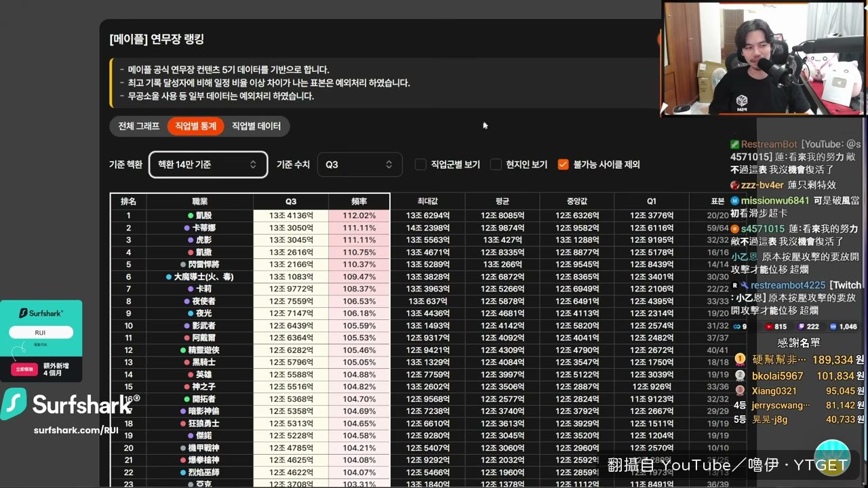868x488 pixels.
Task: Click the missionwu6841 username in chat
Action: click(x=775, y=201)
